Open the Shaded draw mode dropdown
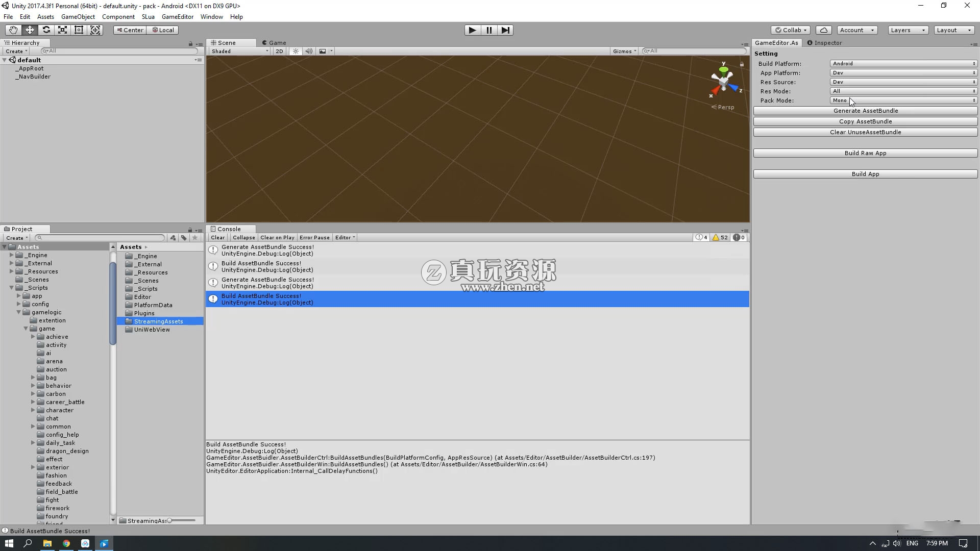This screenshot has width=980, height=551. pos(239,51)
